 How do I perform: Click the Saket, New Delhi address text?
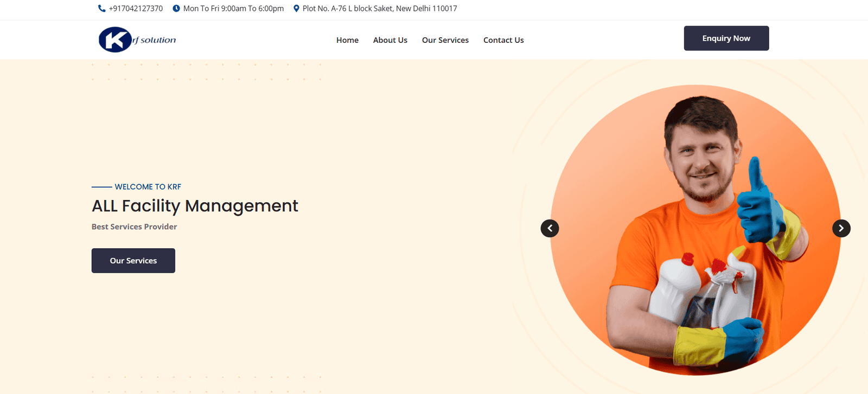pyautogui.click(x=380, y=9)
